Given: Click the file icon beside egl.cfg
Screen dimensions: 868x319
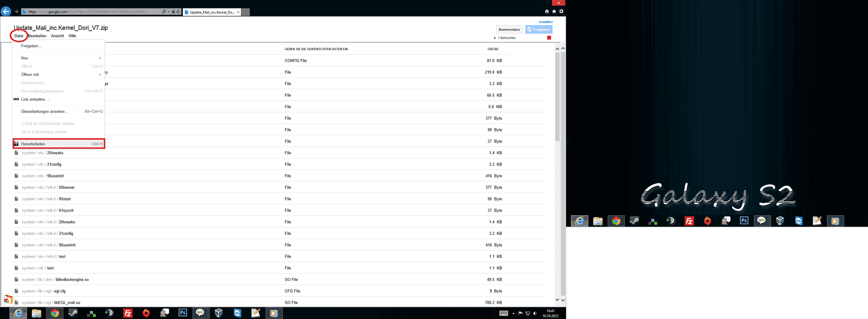Looking at the screenshot, I should coord(16,291).
